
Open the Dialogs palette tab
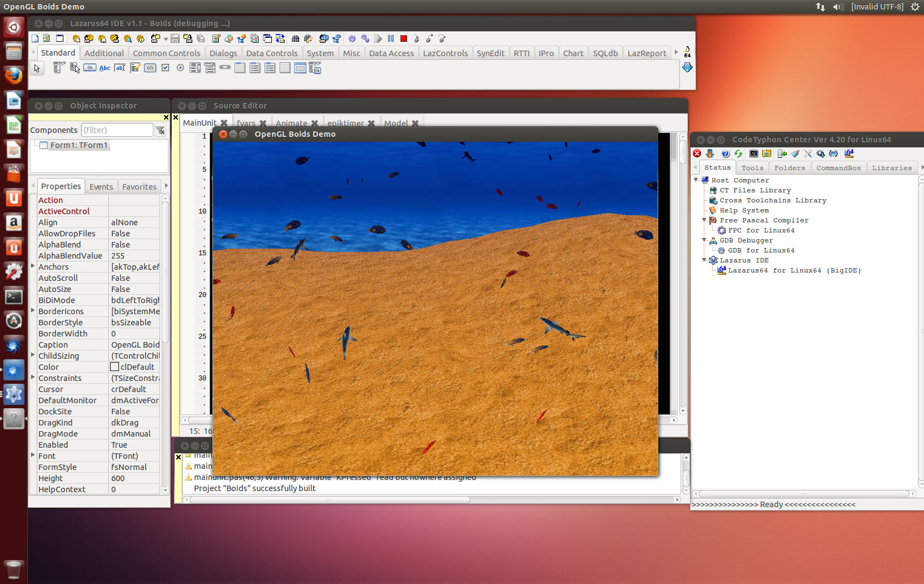point(223,53)
